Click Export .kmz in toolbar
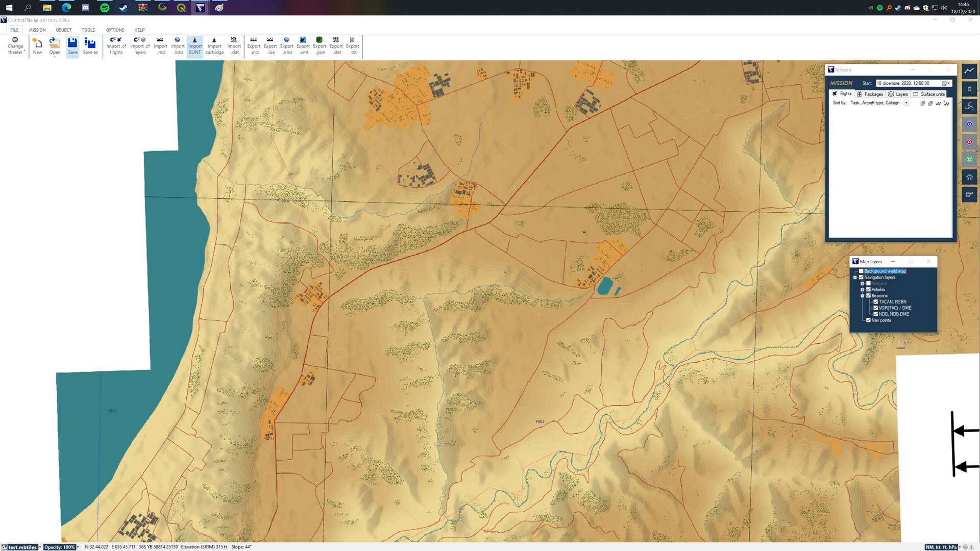The width and height of the screenshot is (980, 551). (x=286, y=45)
